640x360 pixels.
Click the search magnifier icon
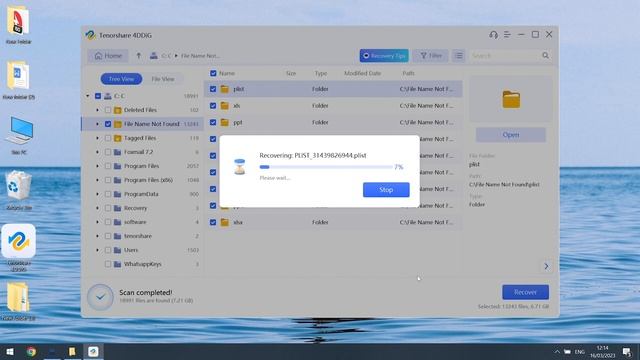(545, 56)
